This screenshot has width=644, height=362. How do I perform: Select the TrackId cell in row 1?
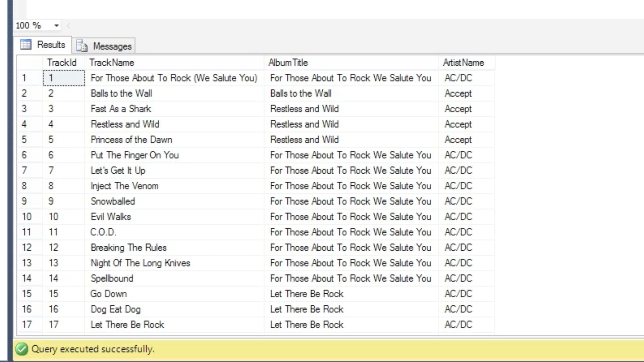pyautogui.click(x=64, y=78)
